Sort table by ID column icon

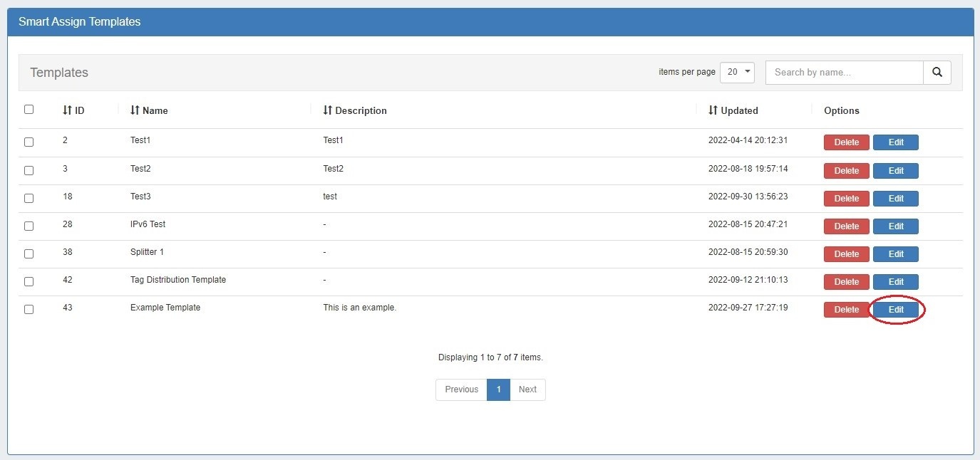(67, 110)
